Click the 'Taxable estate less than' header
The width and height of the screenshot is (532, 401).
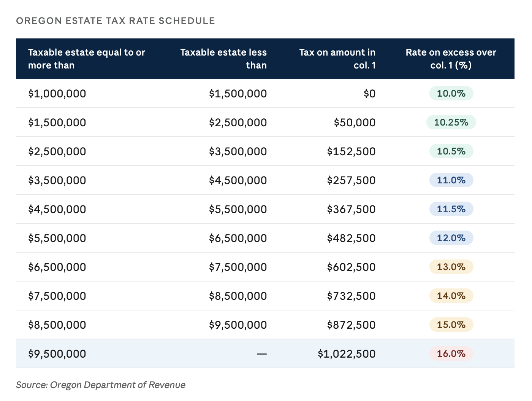[x=223, y=59]
